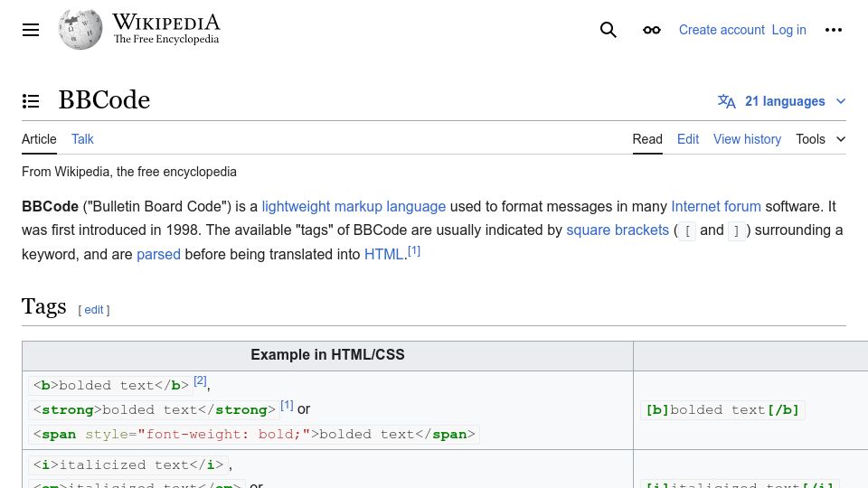This screenshot has width=868, height=488.
Task: Click reference [2] after bolded text
Action: click(200, 380)
